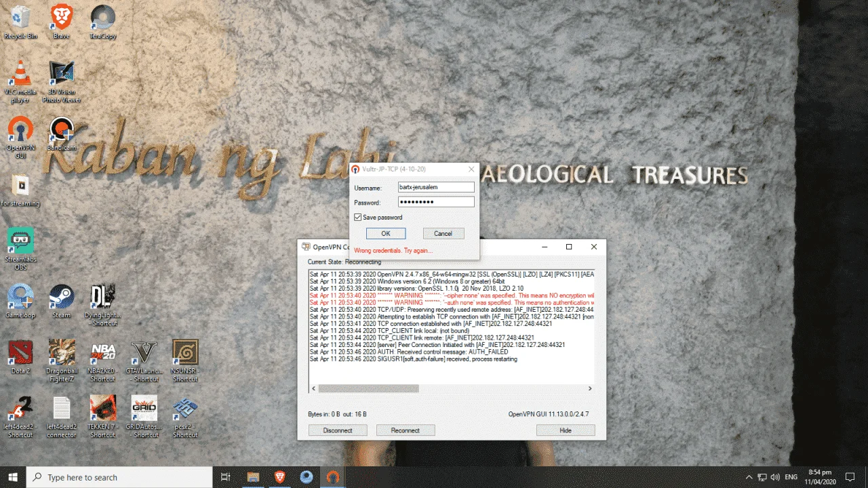This screenshot has height=488, width=868.
Task: Focus the Username input field
Action: tap(436, 188)
